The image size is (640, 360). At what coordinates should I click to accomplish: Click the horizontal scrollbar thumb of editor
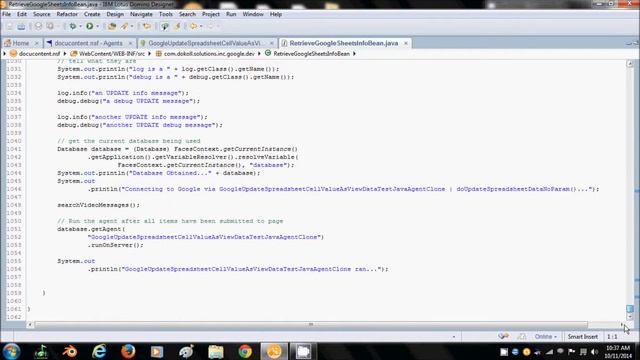[311, 325]
